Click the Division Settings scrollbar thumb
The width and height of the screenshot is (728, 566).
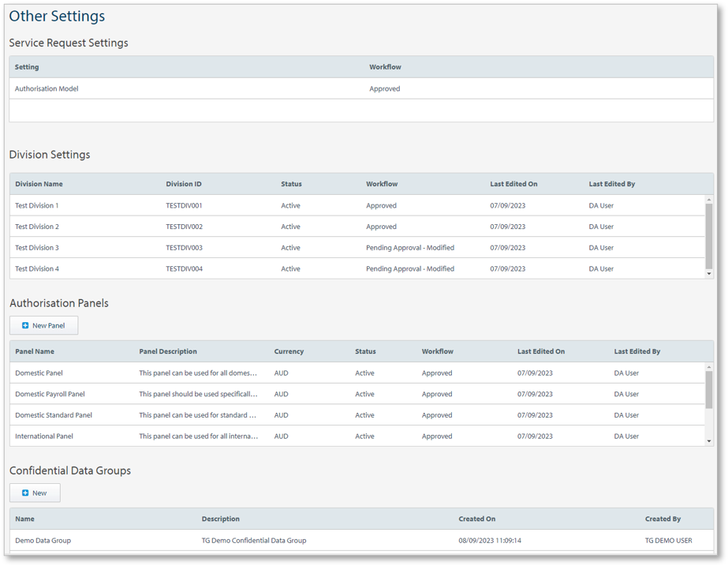[708, 236]
